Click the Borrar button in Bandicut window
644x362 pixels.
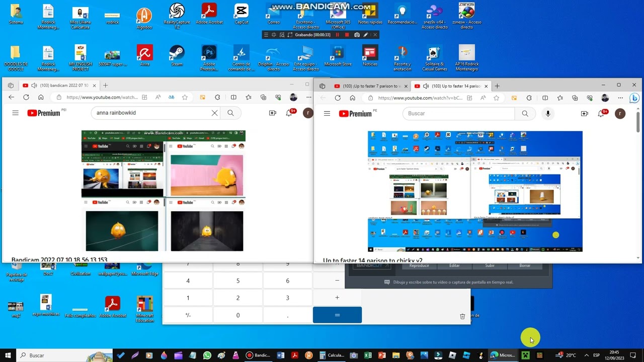click(x=525, y=265)
